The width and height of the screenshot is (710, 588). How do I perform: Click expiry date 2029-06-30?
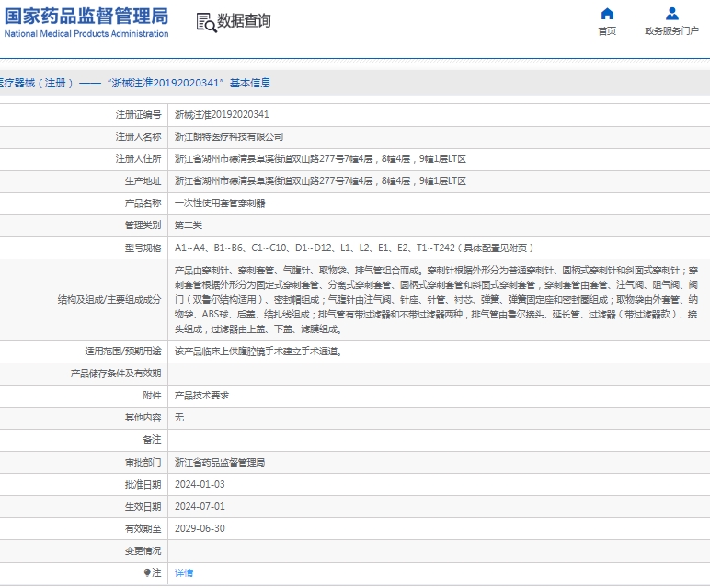tap(200, 529)
